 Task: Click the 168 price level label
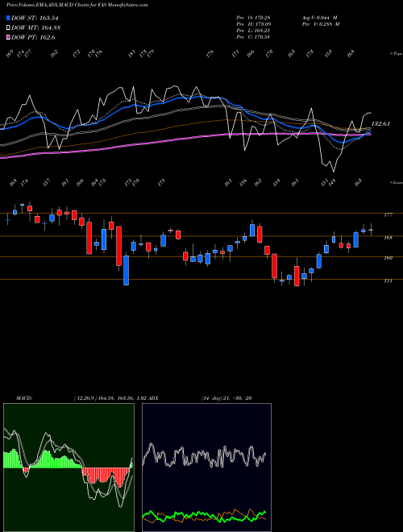(388, 238)
